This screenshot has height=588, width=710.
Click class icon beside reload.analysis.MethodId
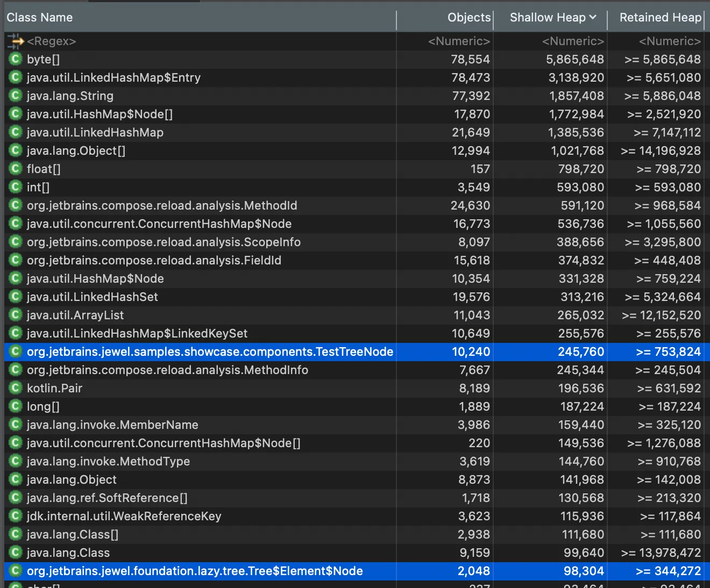coord(16,205)
